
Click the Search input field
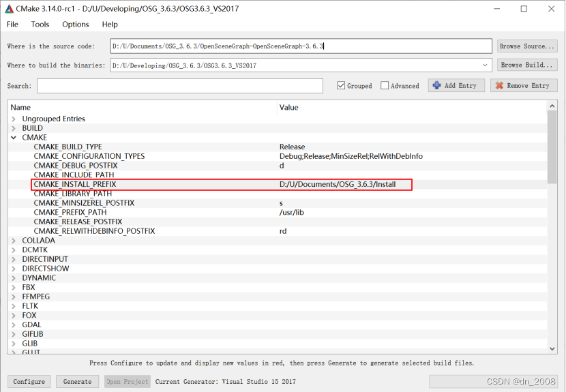(180, 86)
